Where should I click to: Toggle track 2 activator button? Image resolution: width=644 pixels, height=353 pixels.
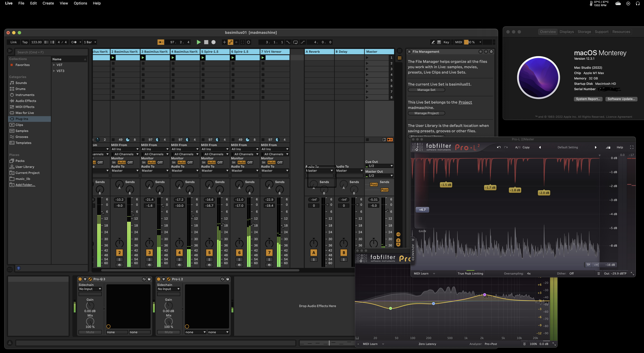tap(120, 253)
